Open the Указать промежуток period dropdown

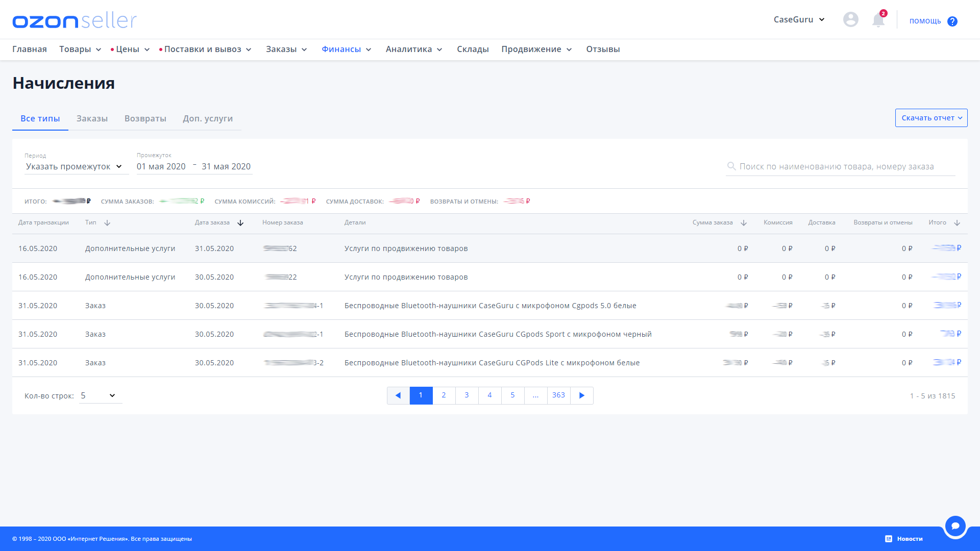75,167
